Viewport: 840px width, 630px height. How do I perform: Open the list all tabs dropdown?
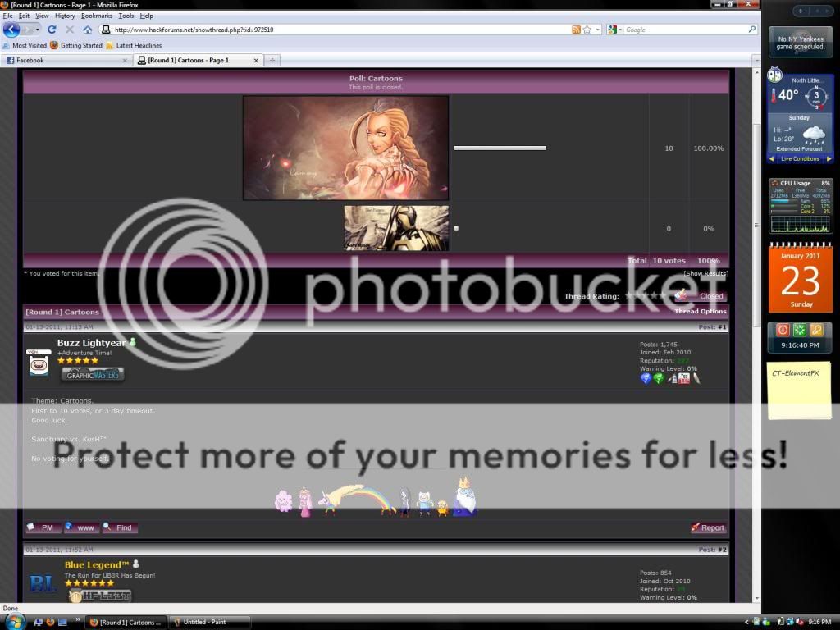(x=756, y=61)
